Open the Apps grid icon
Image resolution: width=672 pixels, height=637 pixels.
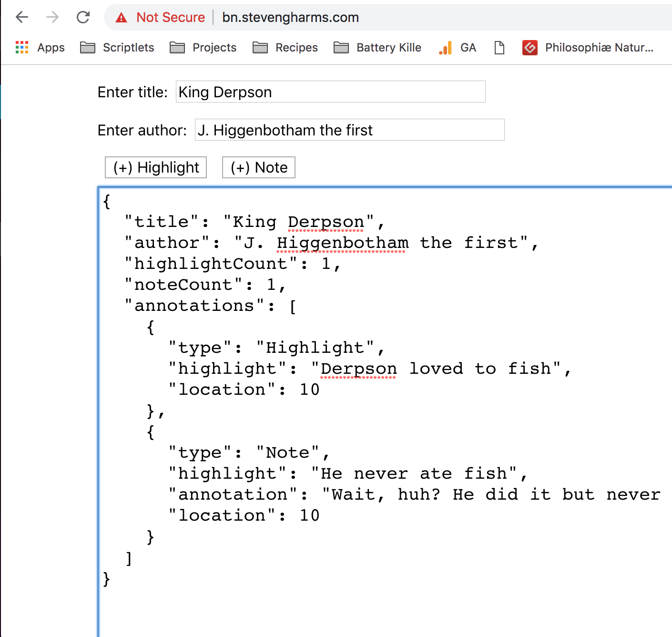22,47
